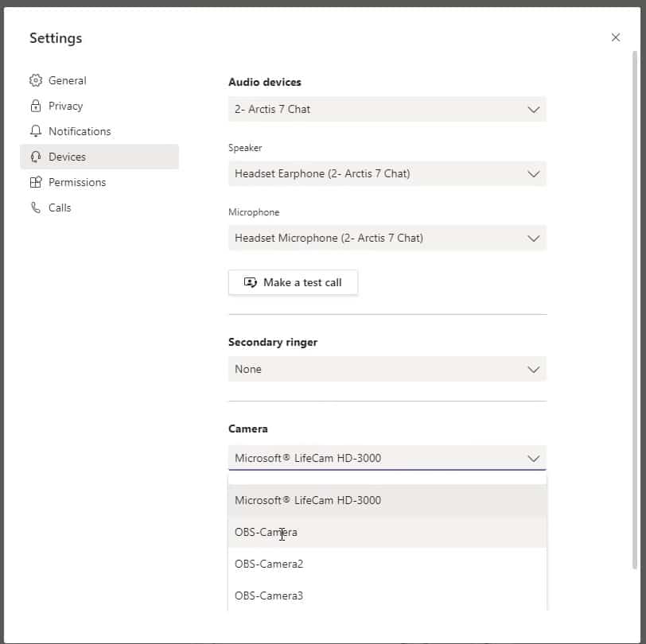Viewport: 646px width, 644px height.
Task: Click the Privacy lock icon
Action: point(36,106)
